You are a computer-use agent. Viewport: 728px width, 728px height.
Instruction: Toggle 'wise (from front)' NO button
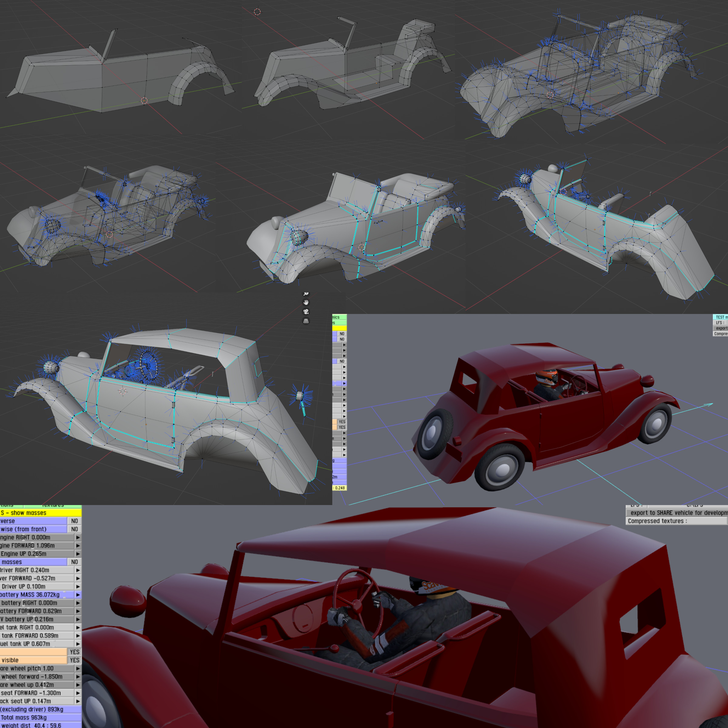[74, 529]
